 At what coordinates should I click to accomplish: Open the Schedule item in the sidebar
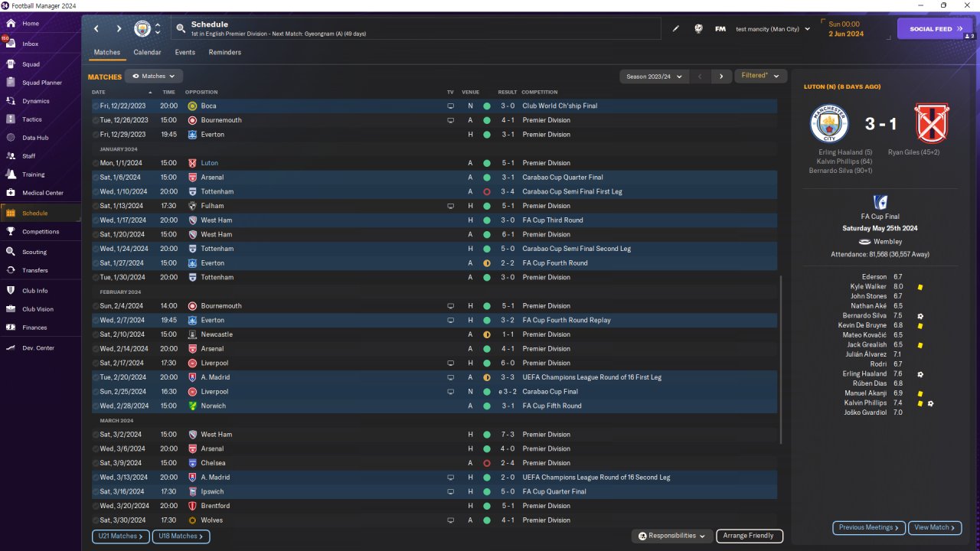[x=41, y=214]
